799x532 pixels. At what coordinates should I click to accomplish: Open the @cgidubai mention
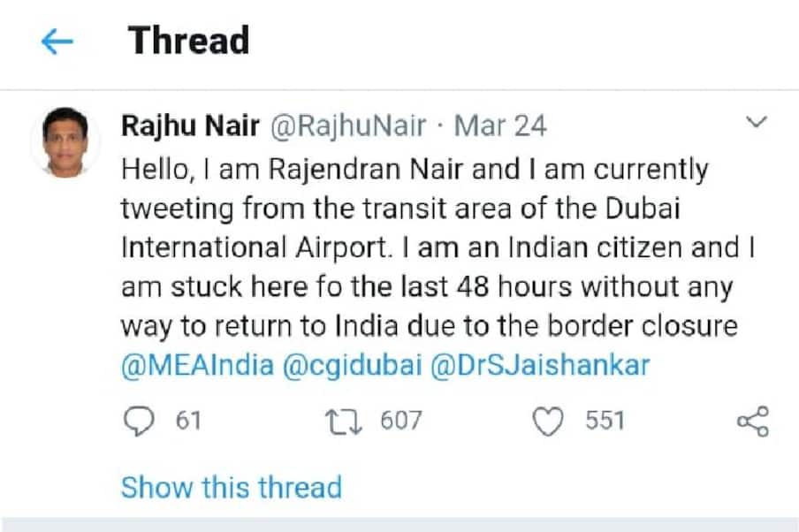[x=351, y=366]
